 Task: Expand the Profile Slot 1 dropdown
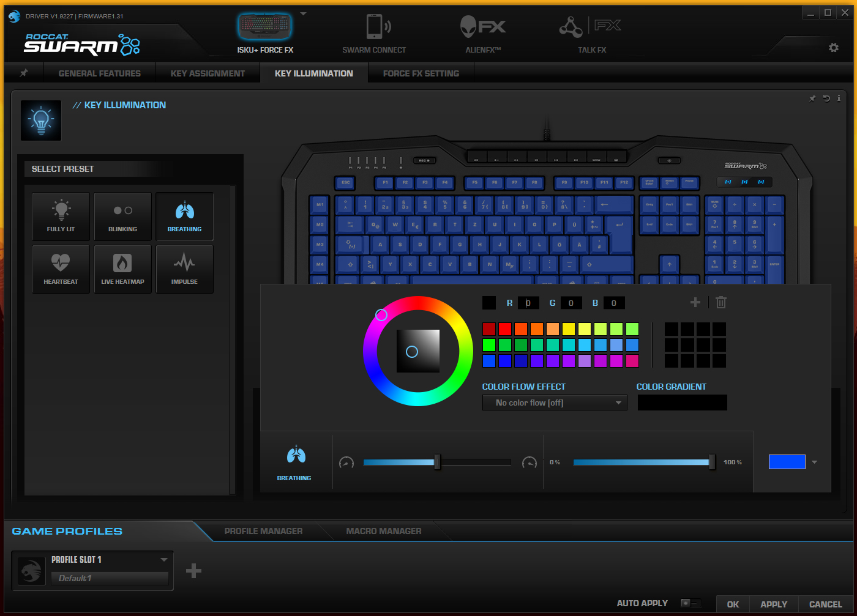coord(164,560)
